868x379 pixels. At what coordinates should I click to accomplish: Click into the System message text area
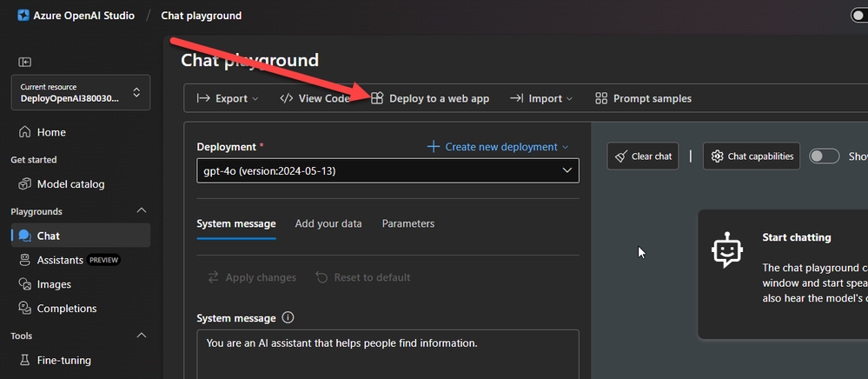click(388, 355)
